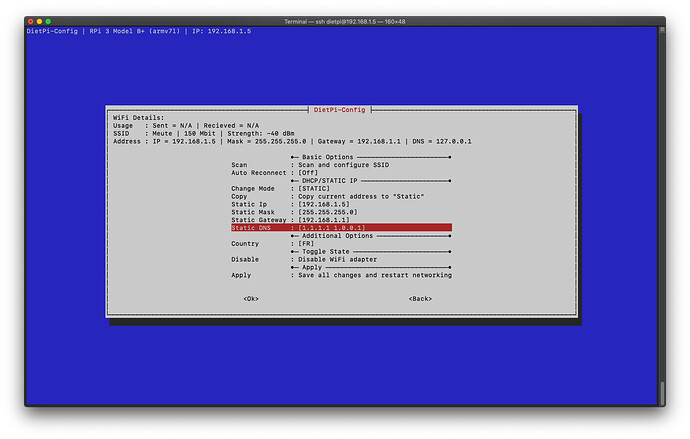Click the red DietPi-Config dialog title
690x439 pixels.
click(x=339, y=110)
